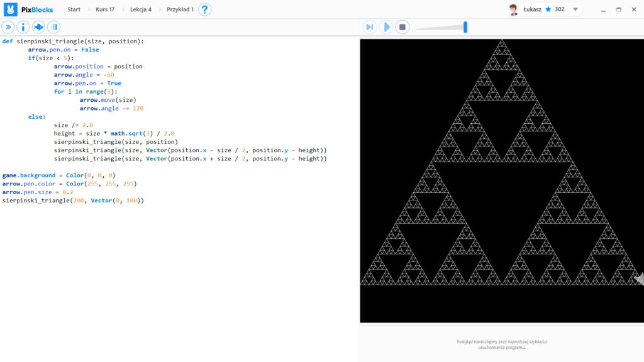Restore down the application window

618,9
